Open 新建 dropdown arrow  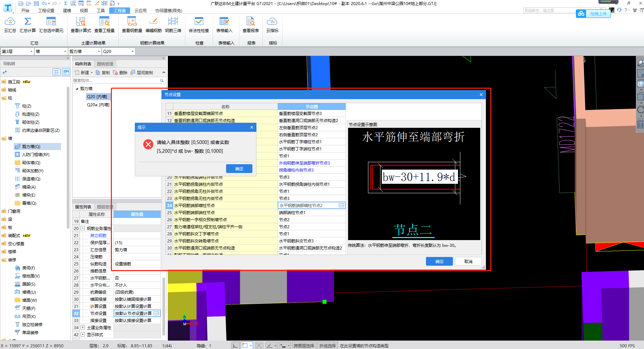92,72
